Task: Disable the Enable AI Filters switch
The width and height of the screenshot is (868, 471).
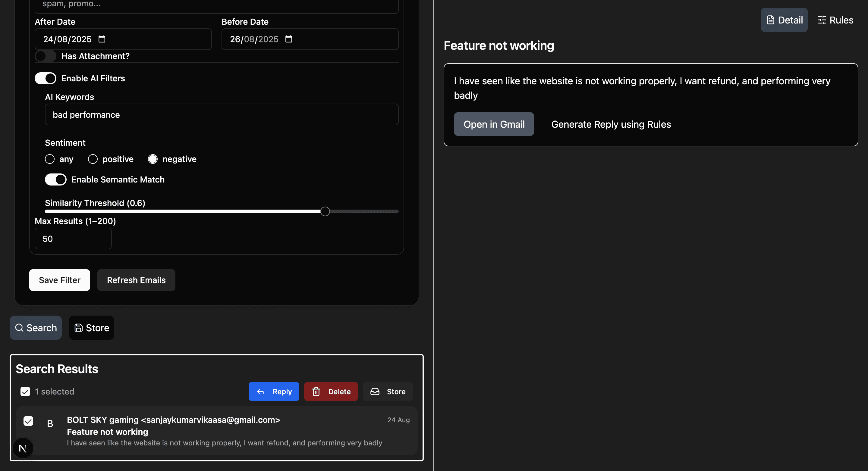Action: pyautogui.click(x=46, y=78)
